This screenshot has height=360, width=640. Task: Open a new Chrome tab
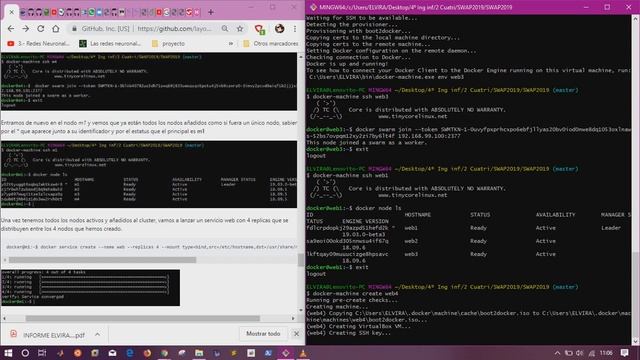tap(211, 12)
